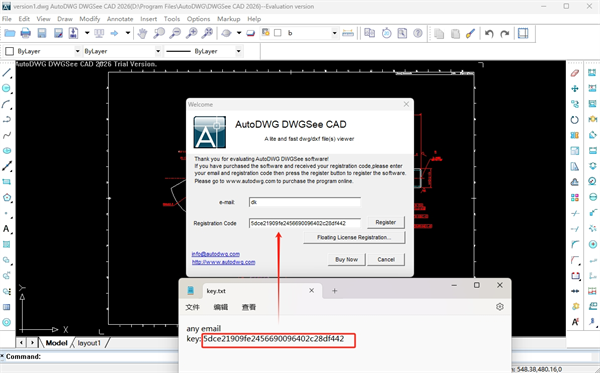Open the Draw menu
Screen dimensions: 600x373
click(65, 19)
